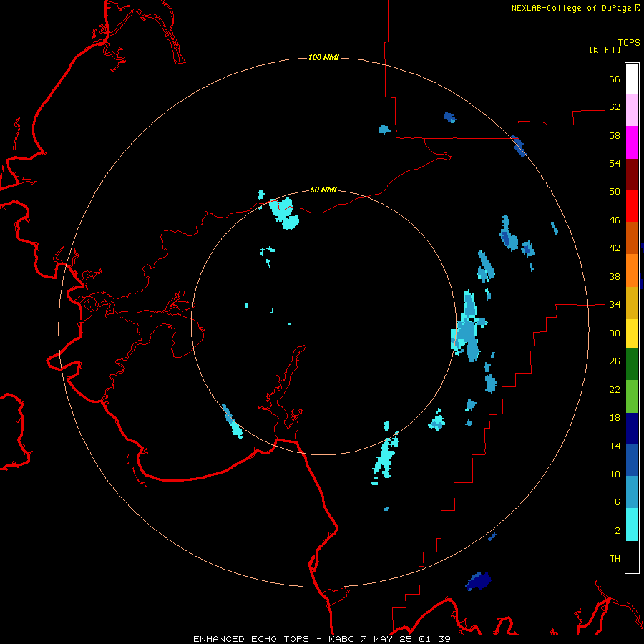The width and height of the screenshot is (644, 644).
Task: Click the '50 NMI' range ring label
Action: click(x=323, y=190)
